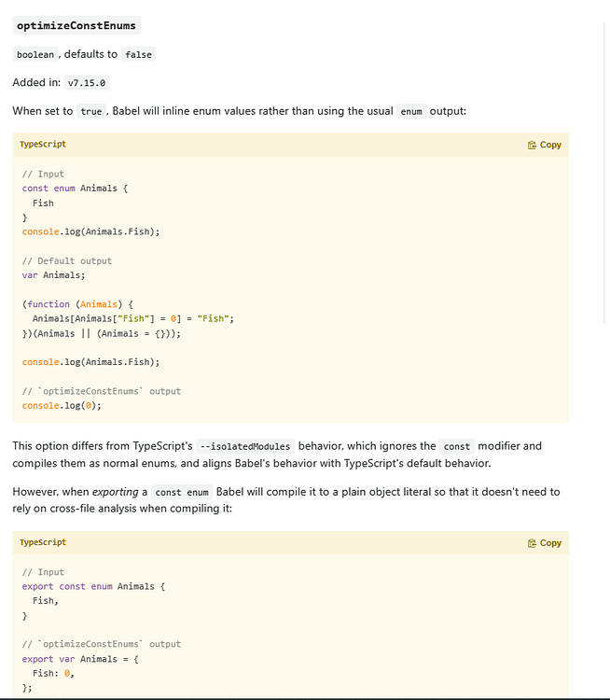This screenshot has height=700, width=610.
Task: Click the optimizeConstEnums heading
Action: click(76, 26)
